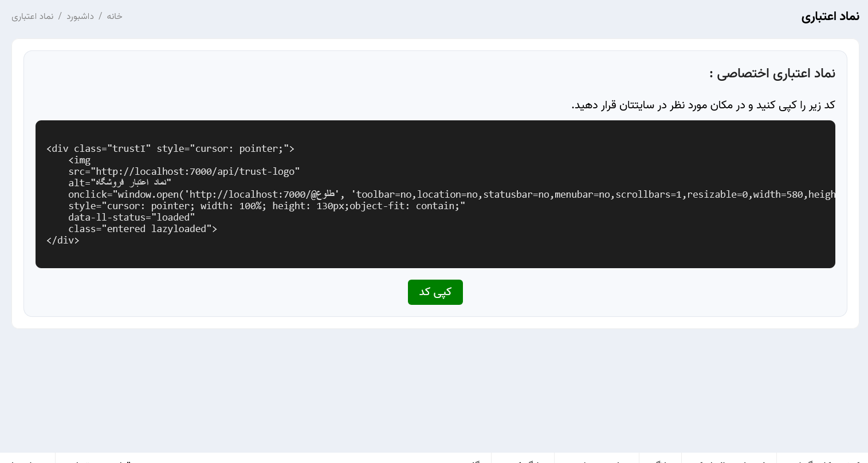Click the green کپی کد button
Image resolution: width=868 pixels, height=463 pixels.
[x=435, y=292]
